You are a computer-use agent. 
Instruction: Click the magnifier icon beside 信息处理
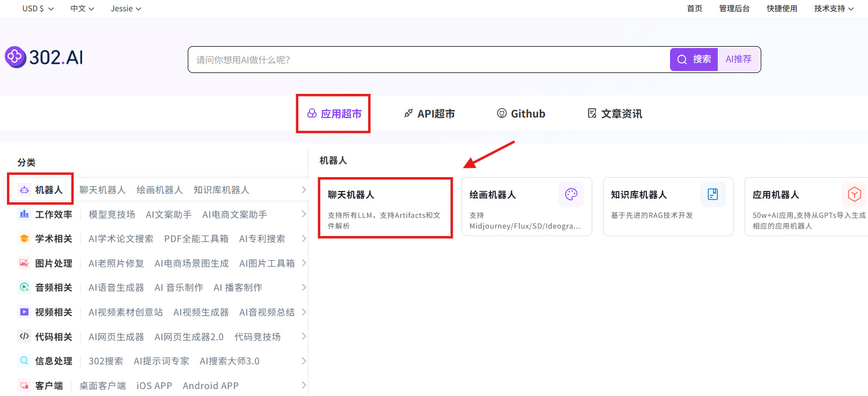24,361
